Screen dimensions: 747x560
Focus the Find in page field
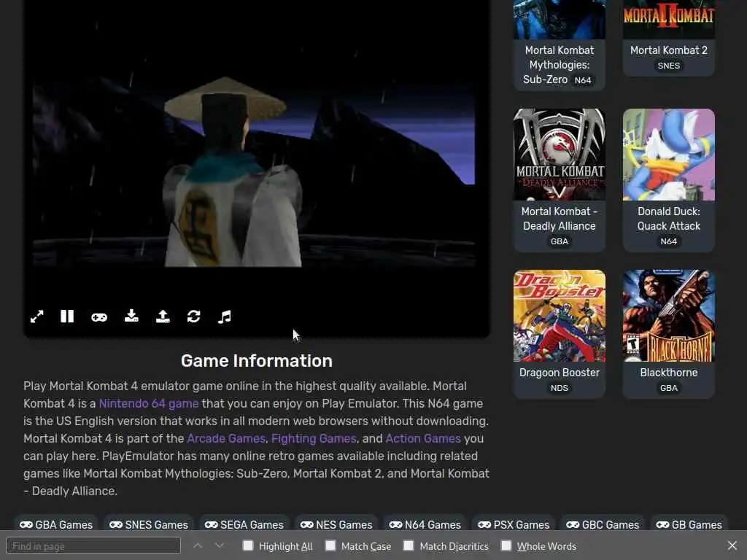tap(93, 545)
